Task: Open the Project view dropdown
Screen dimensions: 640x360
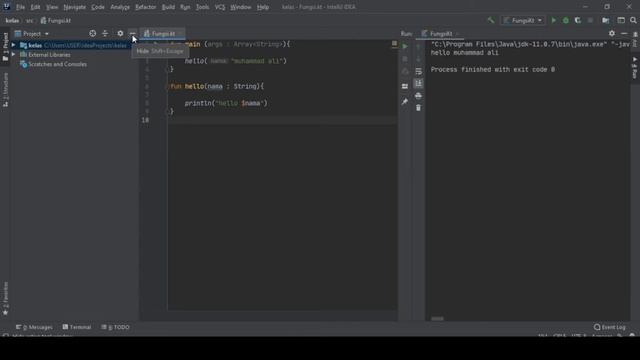Action: 32,34
